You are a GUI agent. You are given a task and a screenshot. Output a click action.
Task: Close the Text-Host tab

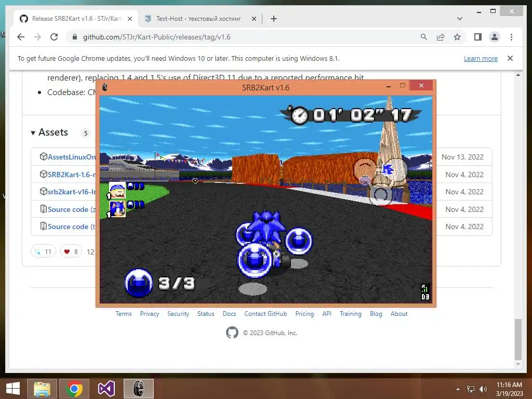pyautogui.click(x=254, y=19)
